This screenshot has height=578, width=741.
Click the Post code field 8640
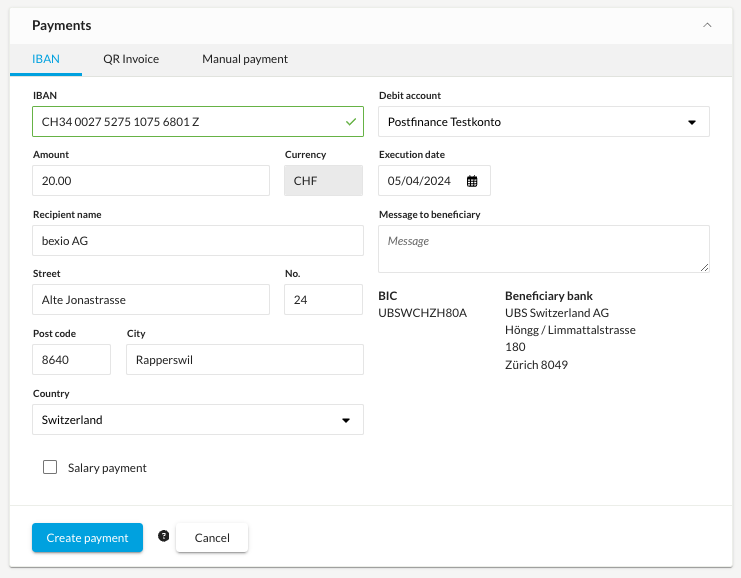click(x=72, y=360)
